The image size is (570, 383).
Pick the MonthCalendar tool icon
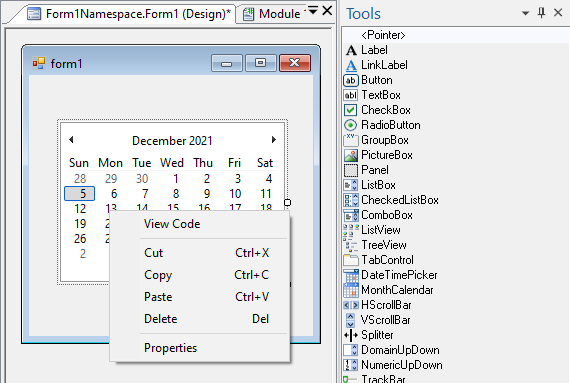(351, 290)
